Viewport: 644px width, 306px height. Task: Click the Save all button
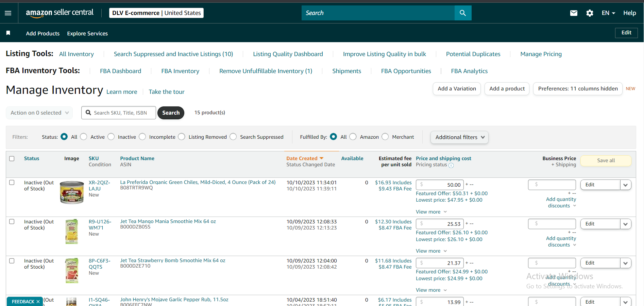click(606, 161)
